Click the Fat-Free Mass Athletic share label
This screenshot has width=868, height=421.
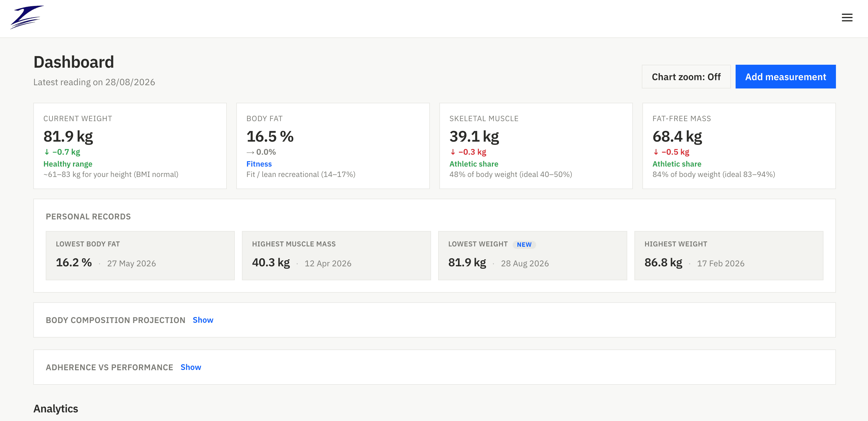(677, 164)
